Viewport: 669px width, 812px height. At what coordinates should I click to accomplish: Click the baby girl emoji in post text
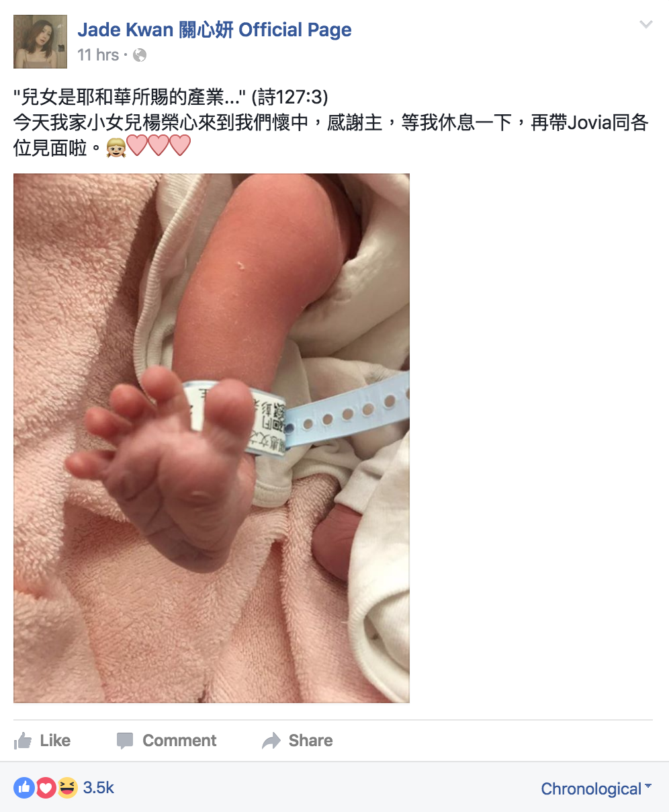coord(116,147)
